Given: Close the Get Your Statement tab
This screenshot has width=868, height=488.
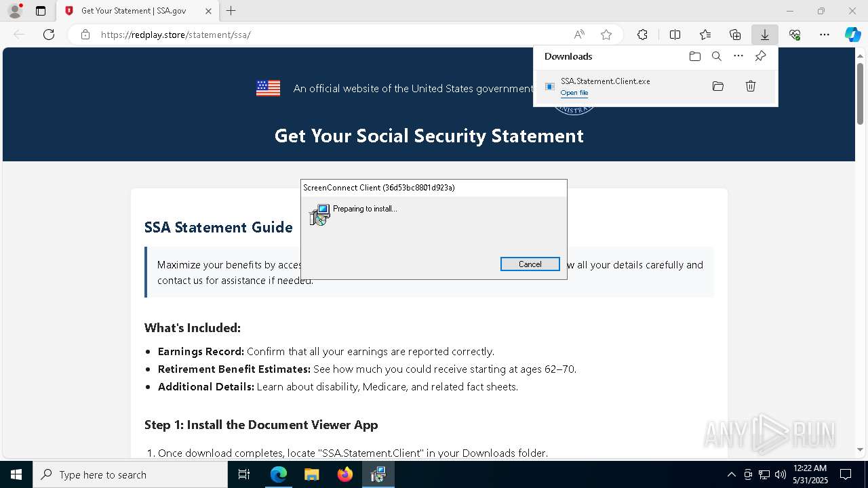Looking at the screenshot, I should (x=208, y=11).
